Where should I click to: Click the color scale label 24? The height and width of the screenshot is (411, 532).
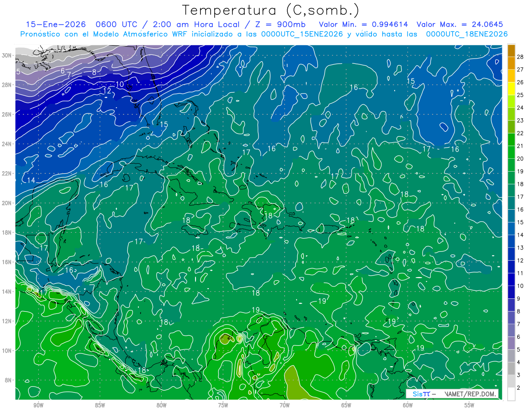(520, 107)
